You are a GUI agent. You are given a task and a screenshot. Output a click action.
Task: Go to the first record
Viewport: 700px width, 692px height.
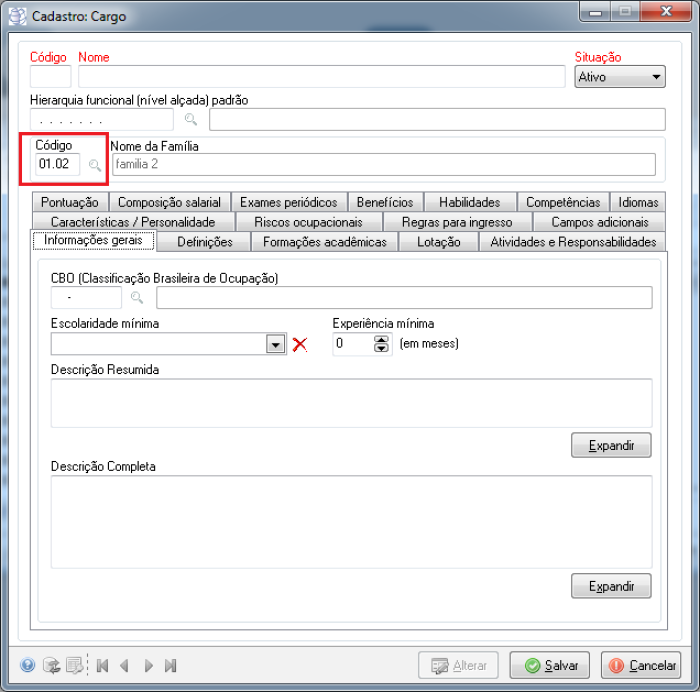pos(102,665)
